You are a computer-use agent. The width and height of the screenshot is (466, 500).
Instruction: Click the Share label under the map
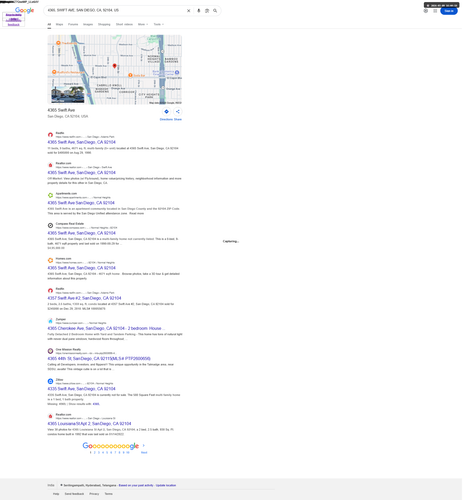[178, 119]
